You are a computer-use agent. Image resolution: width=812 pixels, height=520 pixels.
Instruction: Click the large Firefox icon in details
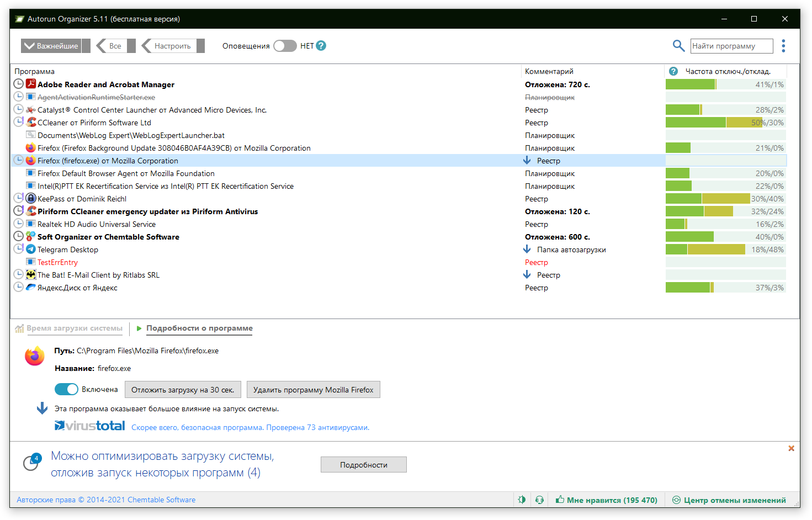click(x=34, y=357)
